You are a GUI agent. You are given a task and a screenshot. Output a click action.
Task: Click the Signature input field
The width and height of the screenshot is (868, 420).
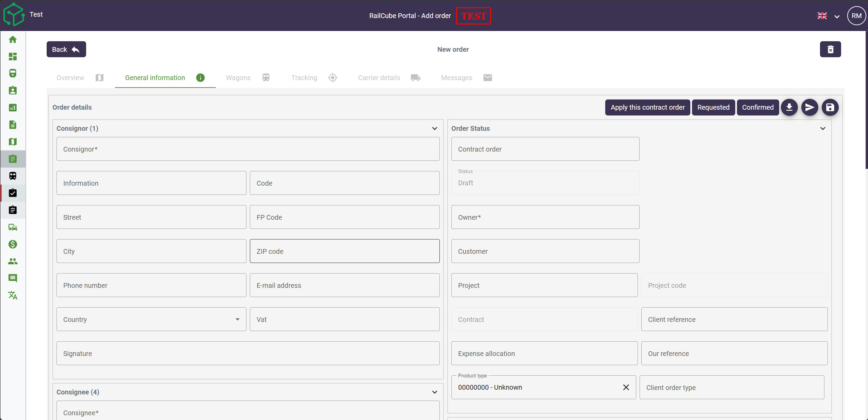point(248,353)
